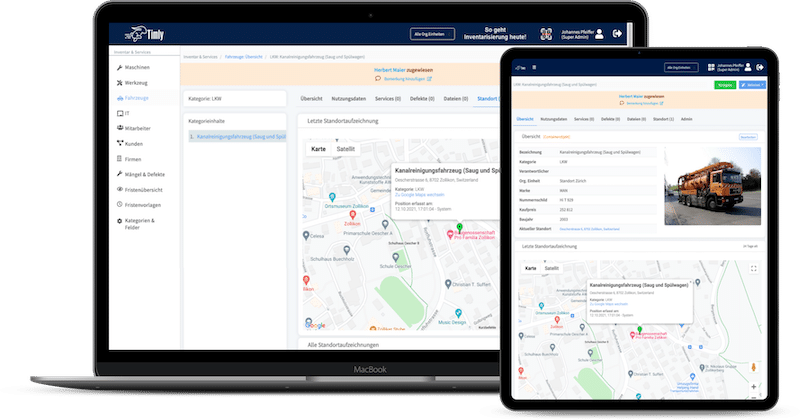
Task: Close info popup on tablet map
Action: 690,282
